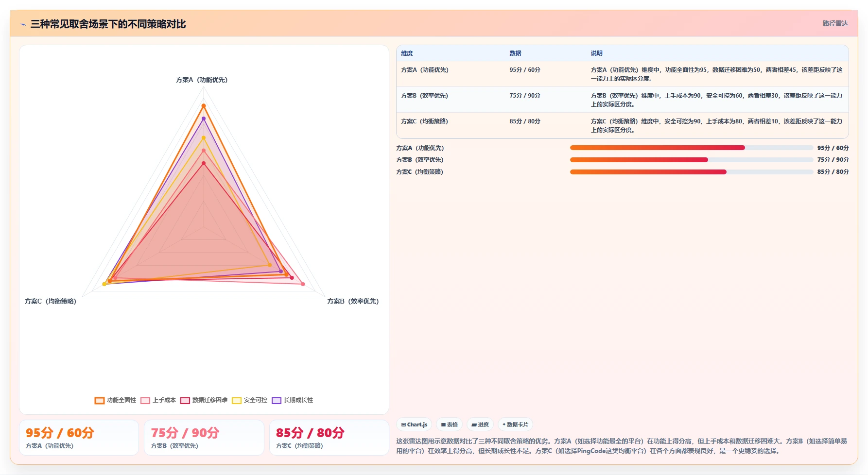This screenshot has height=475, width=868.
Task: Click the orange 95分 / 60分 stat card
Action: coord(79,438)
